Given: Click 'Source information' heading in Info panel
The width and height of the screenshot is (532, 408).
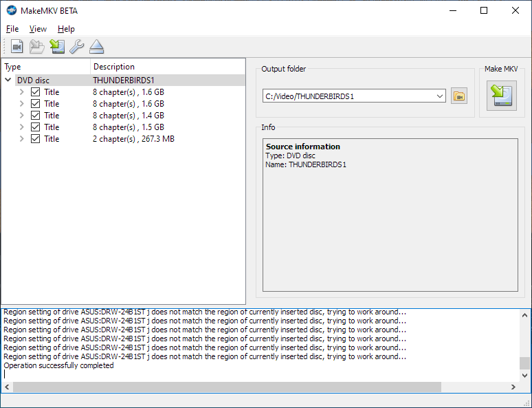Looking at the screenshot, I should pos(303,147).
